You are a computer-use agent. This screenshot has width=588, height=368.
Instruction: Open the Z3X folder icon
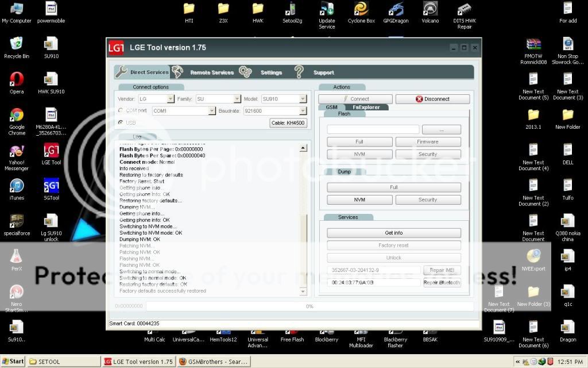223,13
